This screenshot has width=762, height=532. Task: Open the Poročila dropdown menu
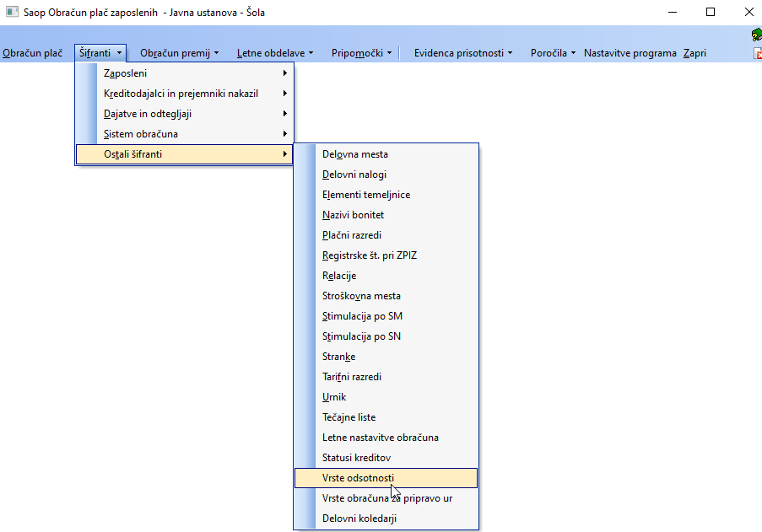[x=553, y=53]
